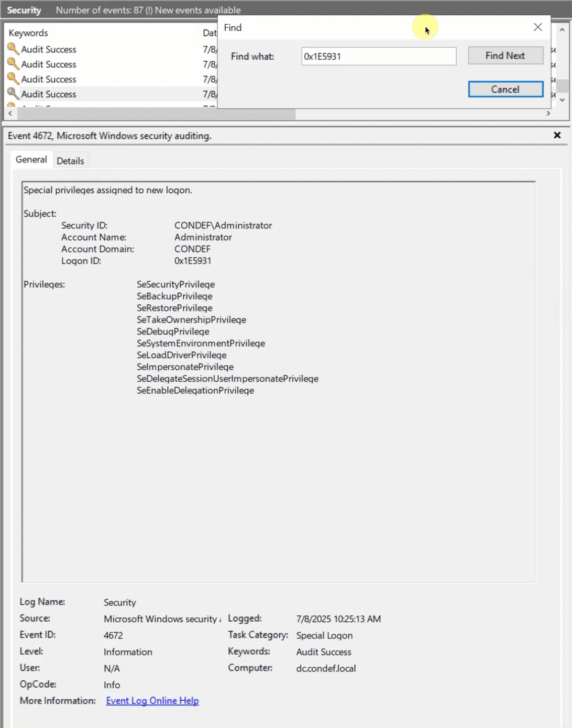
Task: Click the up arrow of the event list scrollbar
Action: [562, 30]
